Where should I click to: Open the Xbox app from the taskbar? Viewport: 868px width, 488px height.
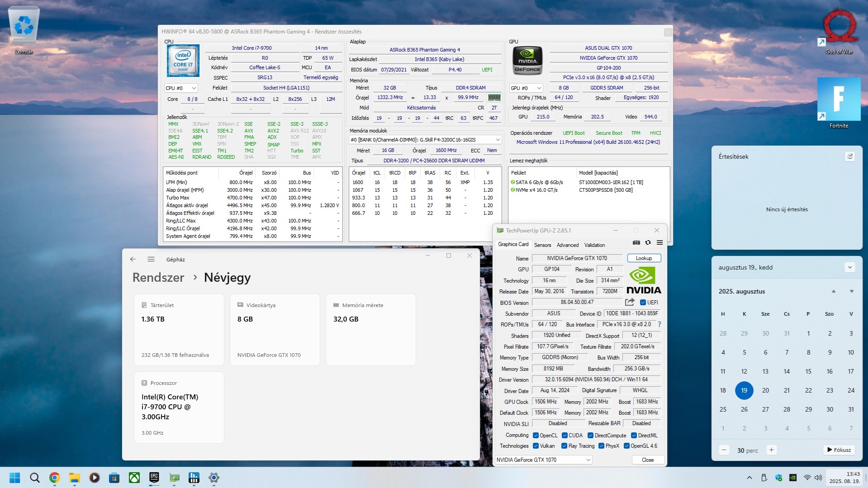[x=134, y=478]
